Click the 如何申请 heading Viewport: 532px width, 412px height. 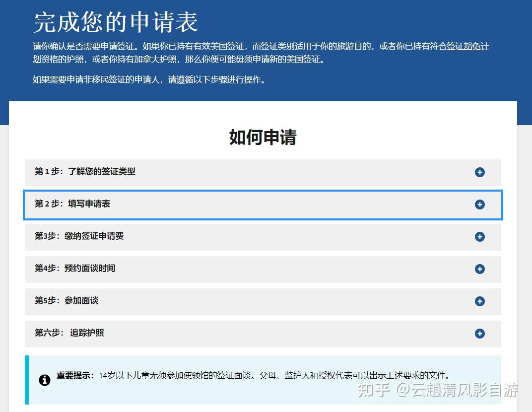[263, 137]
